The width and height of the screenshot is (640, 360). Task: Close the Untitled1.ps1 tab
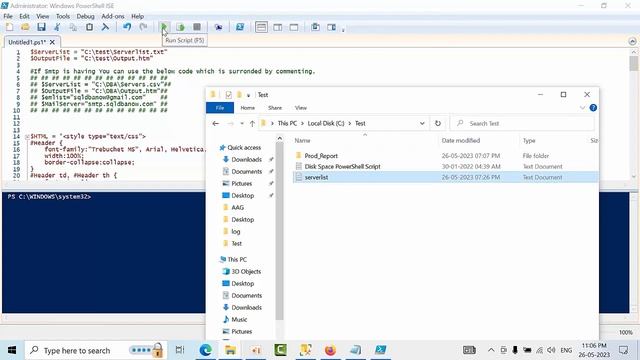[x=52, y=42]
